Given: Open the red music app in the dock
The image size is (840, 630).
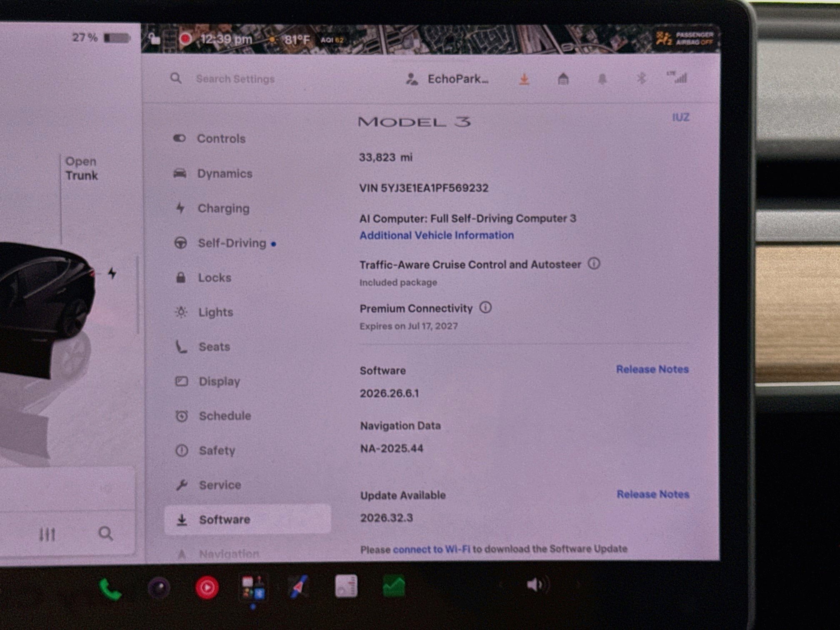Looking at the screenshot, I should (207, 587).
